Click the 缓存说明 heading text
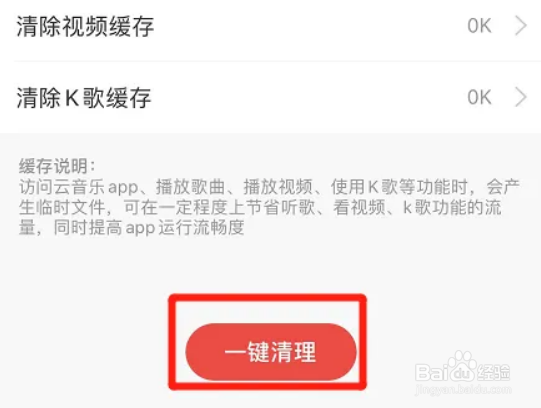Viewport: 541px width, 408px height. tap(57, 167)
